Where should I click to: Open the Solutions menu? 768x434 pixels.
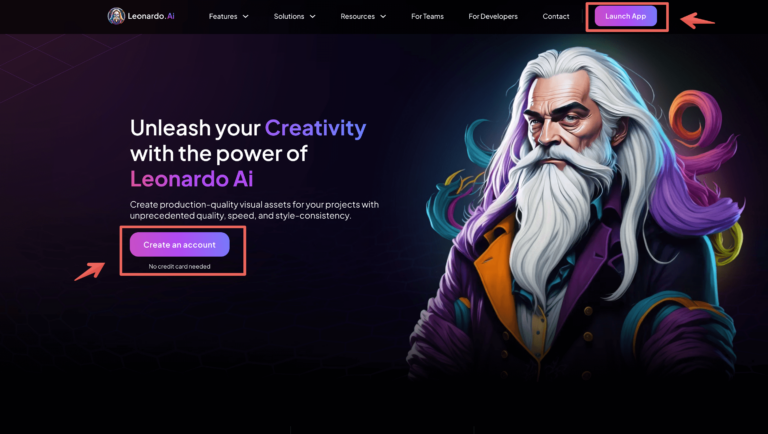[x=289, y=16]
